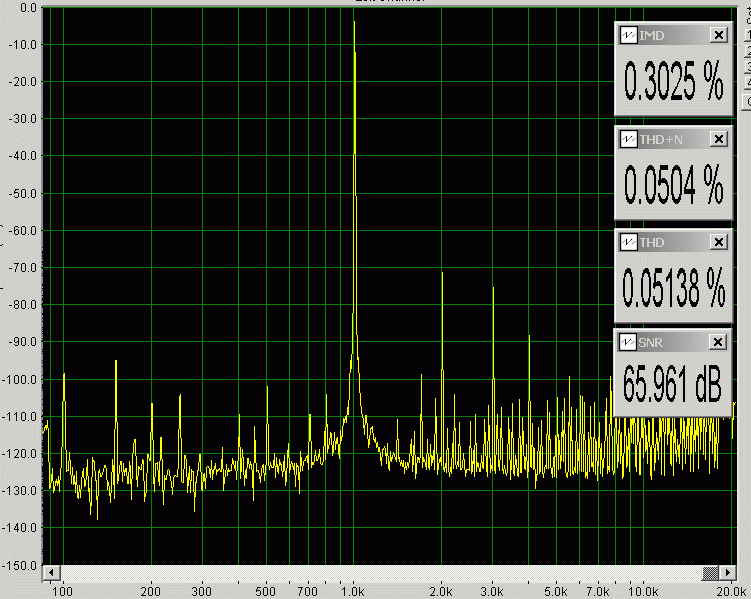This screenshot has height=599, width=751.
Task: Click the THD+N value 0.0504 %
Action: coord(673,184)
